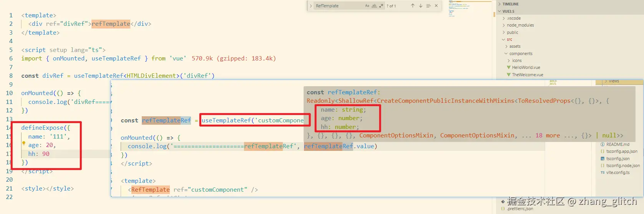Select tsconfig.app.json file name
The height and width of the screenshot is (214, 644).
pyautogui.click(x=622, y=151)
